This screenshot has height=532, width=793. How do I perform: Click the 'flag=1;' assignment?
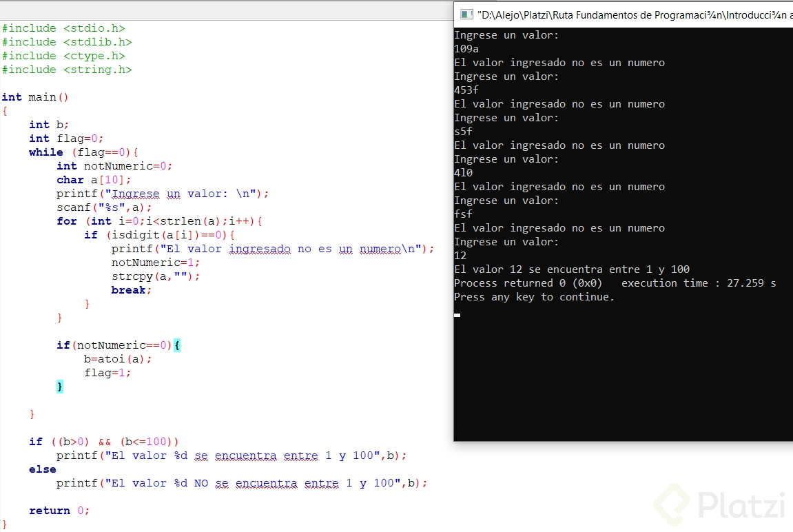(107, 373)
